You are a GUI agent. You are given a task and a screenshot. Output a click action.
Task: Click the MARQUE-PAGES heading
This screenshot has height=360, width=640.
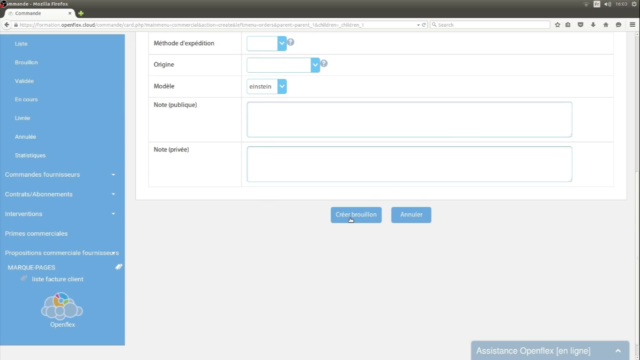pos(31,267)
